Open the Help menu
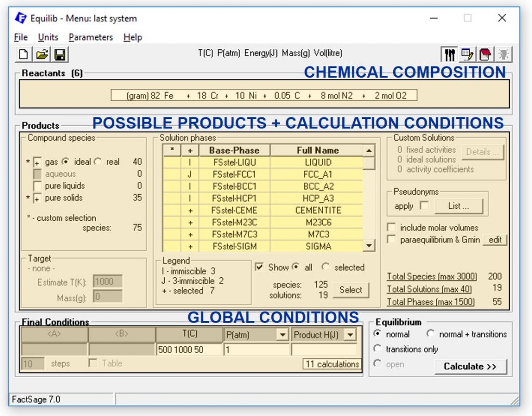The width and height of the screenshot is (532, 416). coord(132,37)
